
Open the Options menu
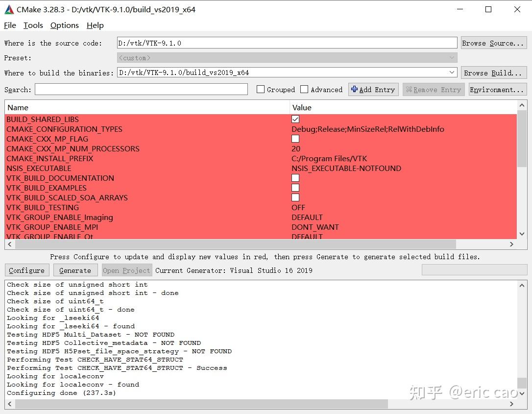tap(64, 25)
